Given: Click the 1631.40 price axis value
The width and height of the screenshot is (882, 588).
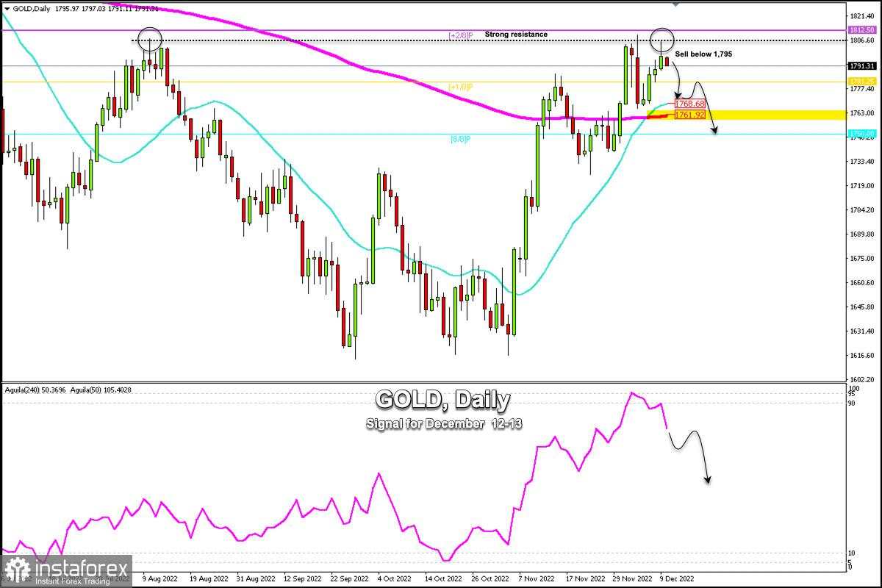Looking at the screenshot, I should pyautogui.click(x=861, y=331).
